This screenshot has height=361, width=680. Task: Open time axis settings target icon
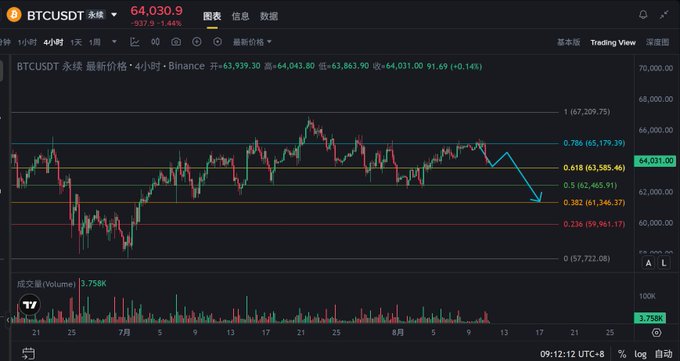(657, 333)
